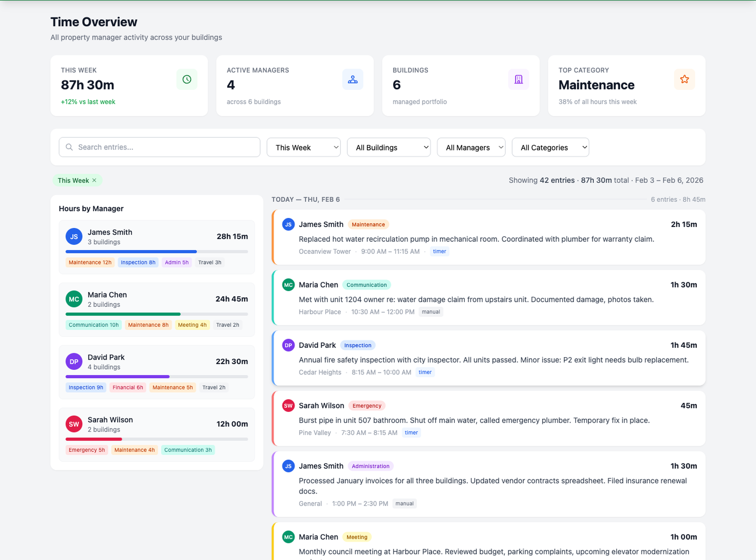Click the timer tag on the Oceanview Tower entry
The height and width of the screenshot is (560, 756).
click(440, 251)
